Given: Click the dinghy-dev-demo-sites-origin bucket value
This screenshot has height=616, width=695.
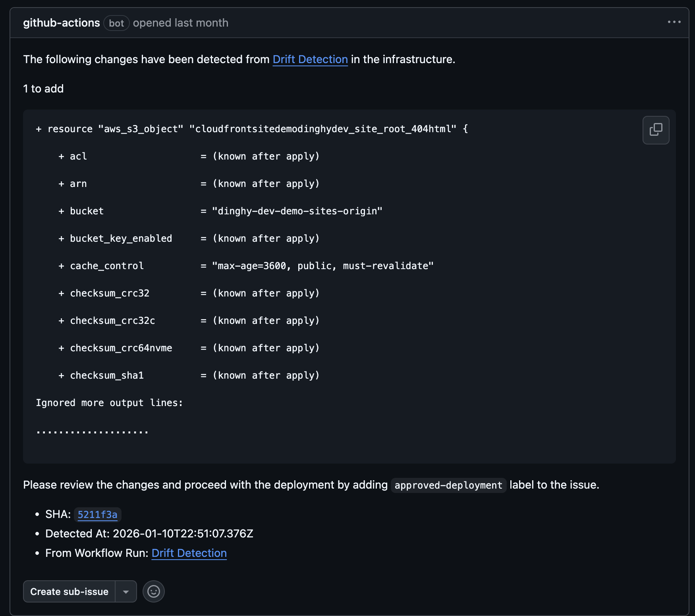Looking at the screenshot, I should pyautogui.click(x=297, y=211).
